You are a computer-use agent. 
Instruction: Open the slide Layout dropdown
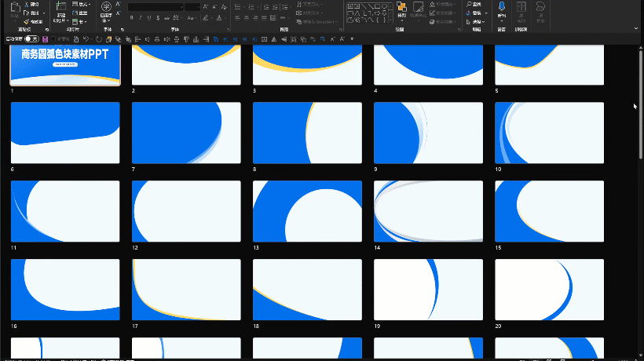click(x=81, y=4)
